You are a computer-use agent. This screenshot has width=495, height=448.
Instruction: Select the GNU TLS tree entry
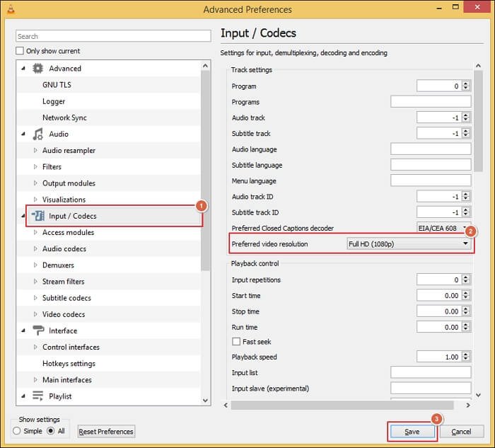[x=57, y=85]
